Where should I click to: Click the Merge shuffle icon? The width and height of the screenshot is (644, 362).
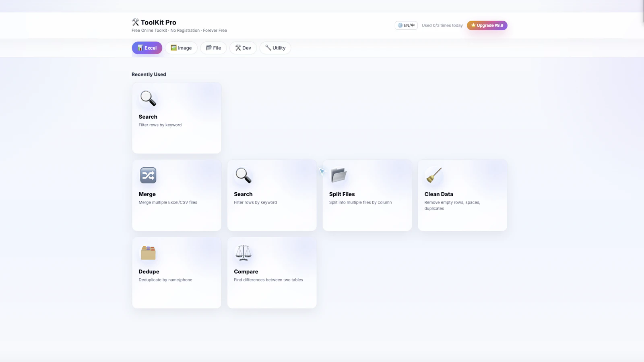(148, 175)
